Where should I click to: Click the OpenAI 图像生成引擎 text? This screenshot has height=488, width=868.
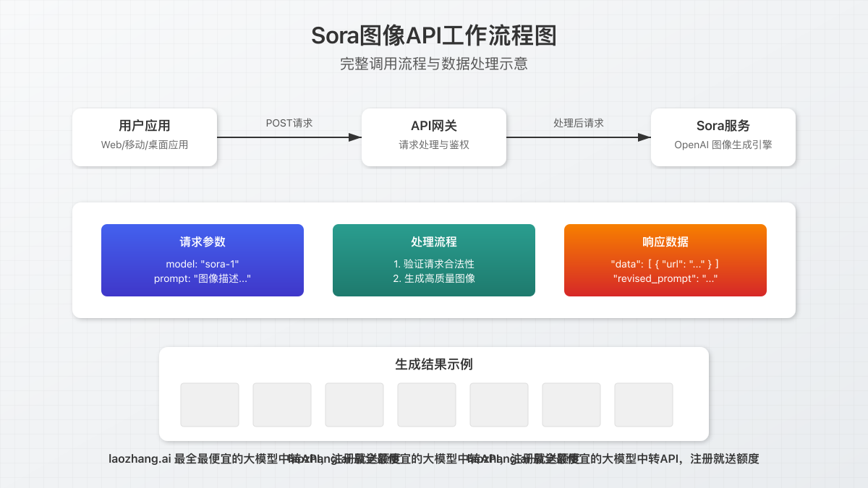(723, 145)
